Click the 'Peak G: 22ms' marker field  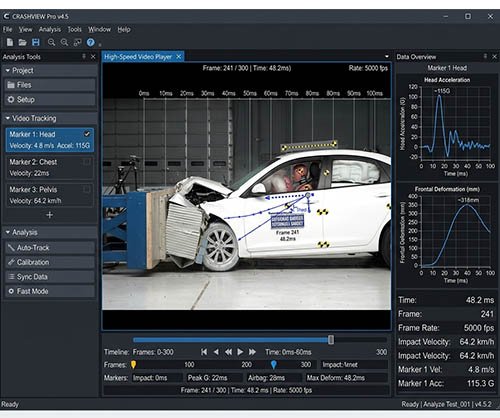pyautogui.click(x=213, y=378)
